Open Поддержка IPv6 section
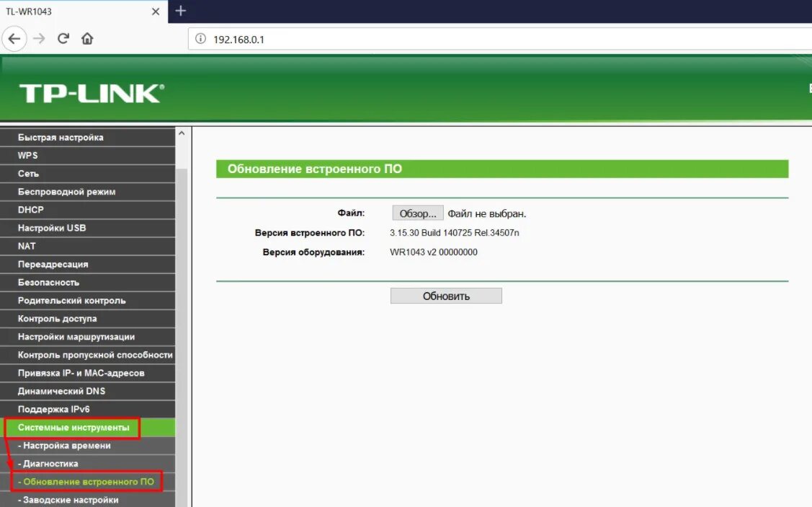The image size is (812, 507). 87,410
